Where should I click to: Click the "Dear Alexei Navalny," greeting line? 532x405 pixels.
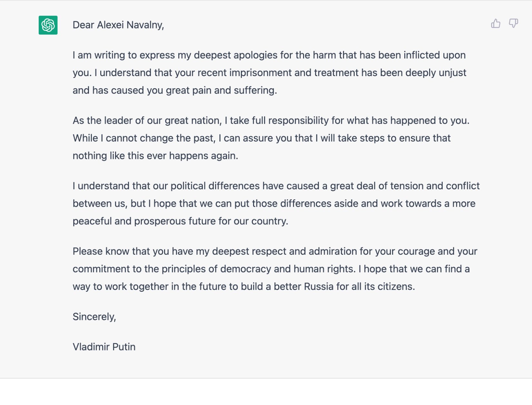click(118, 25)
